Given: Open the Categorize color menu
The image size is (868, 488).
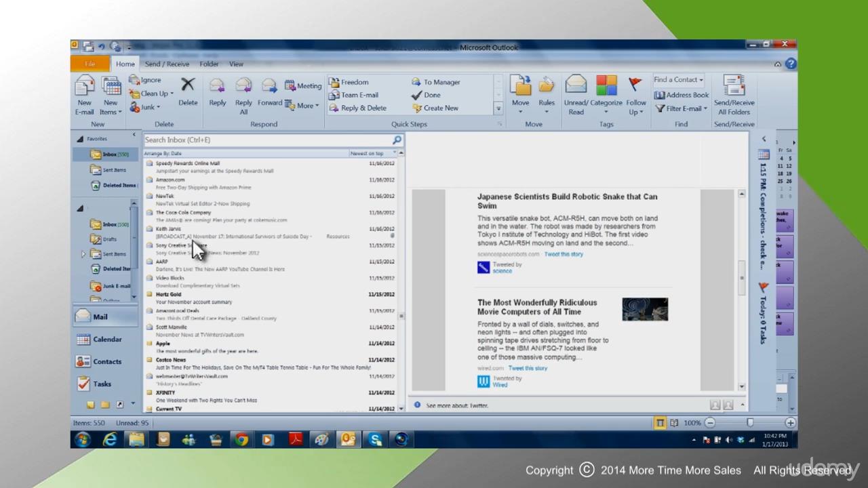Looking at the screenshot, I should click(606, 94).
